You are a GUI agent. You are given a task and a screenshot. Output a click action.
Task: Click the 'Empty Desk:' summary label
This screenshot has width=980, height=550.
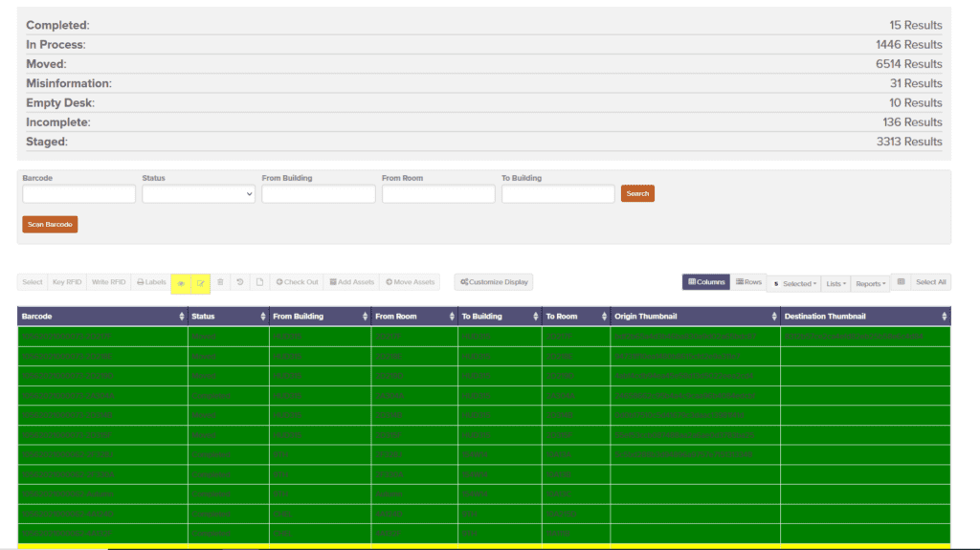point(60,102)
